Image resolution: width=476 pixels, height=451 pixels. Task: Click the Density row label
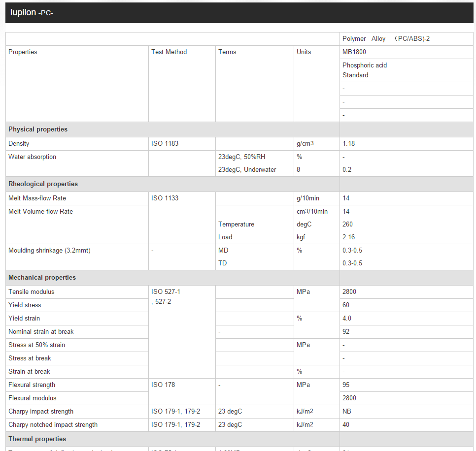[19, 143]
